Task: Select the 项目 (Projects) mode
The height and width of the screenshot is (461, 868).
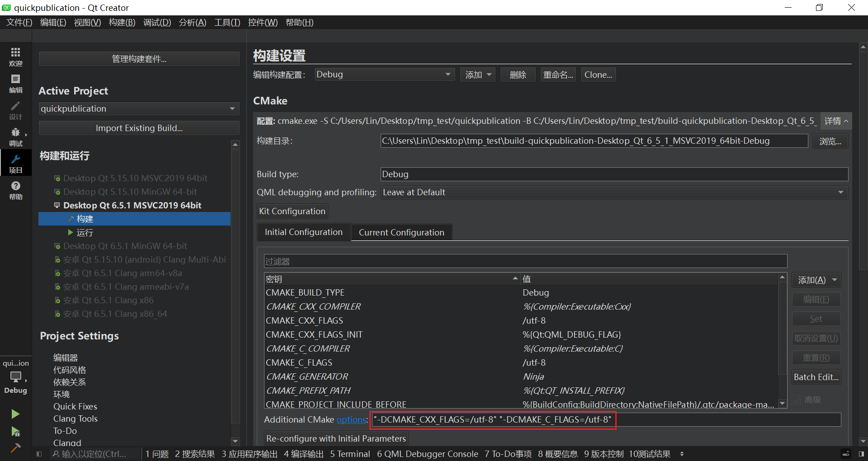Action: (x=16, y=164)
